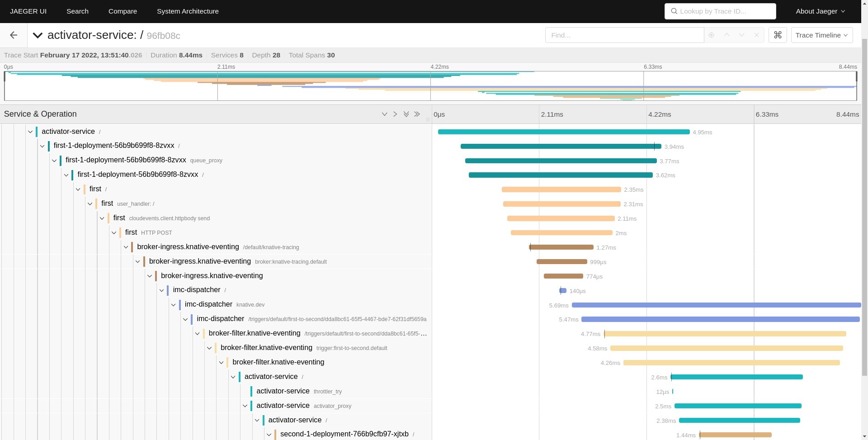Collapse the imc-dispatcher knative.dev span
The image size is (868, 440).
click(x=174, y=305)
